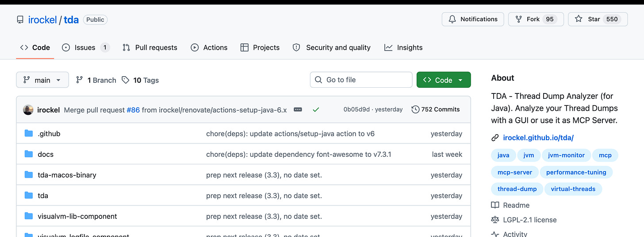Viewport: 644px width, 237px height.
Task: Click irockel's avatar in the commit bar
Action: pos(28,110)
